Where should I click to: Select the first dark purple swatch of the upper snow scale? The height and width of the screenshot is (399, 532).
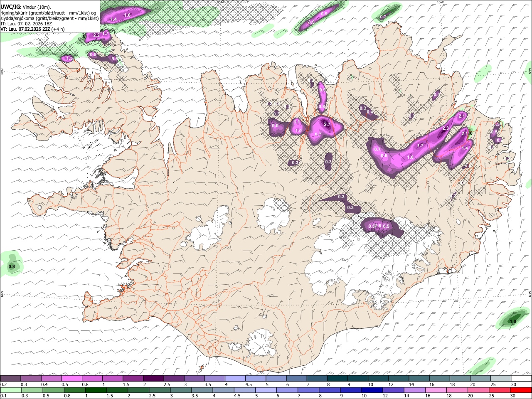(10, 378)
